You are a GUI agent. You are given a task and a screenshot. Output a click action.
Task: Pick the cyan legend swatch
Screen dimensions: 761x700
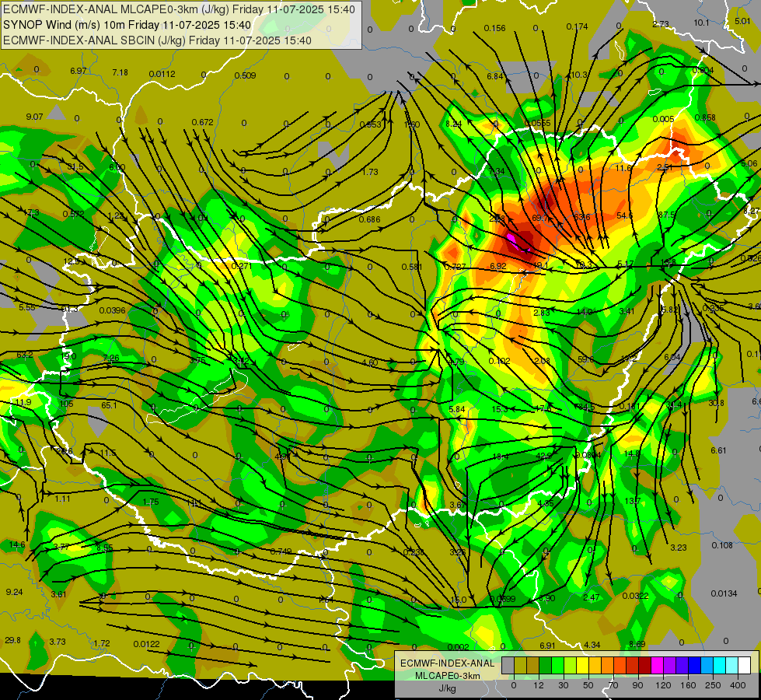[719, 665]
